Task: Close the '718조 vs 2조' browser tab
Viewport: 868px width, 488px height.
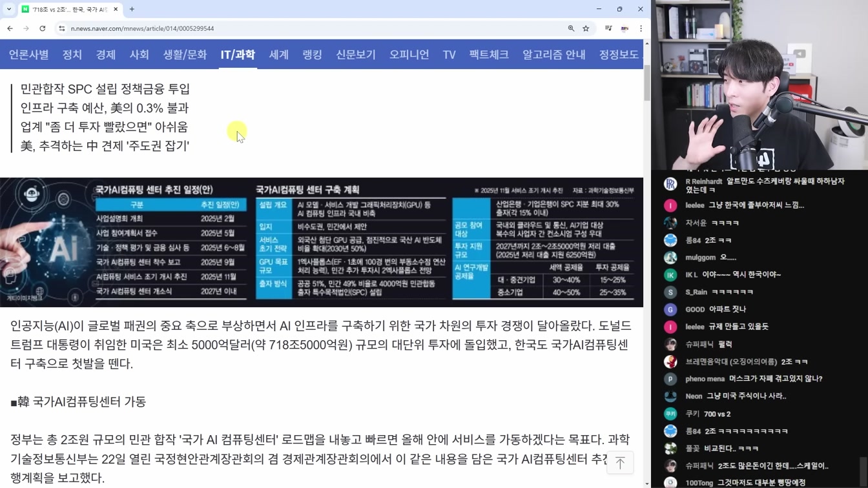Action: point(116,9)
